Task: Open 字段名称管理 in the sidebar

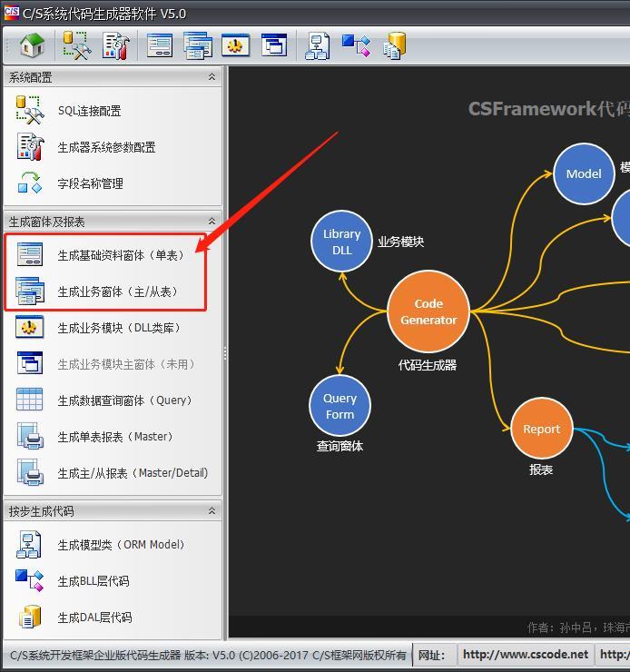Action: tap(90, 183)
